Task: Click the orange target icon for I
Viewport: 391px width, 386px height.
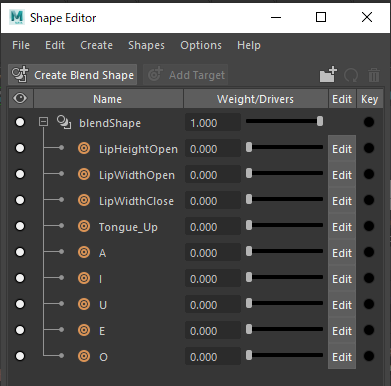Action: coord(84,278)
